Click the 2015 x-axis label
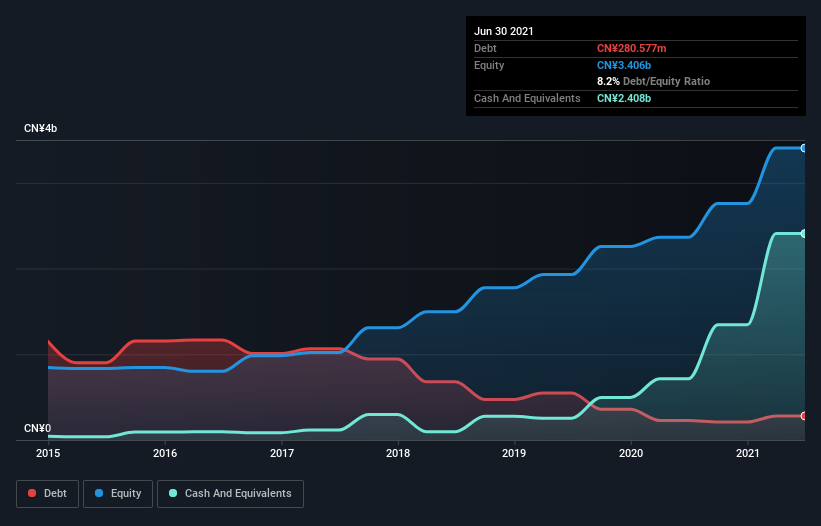The height and width of the screenshot is (526, 821). click(48, 453)
